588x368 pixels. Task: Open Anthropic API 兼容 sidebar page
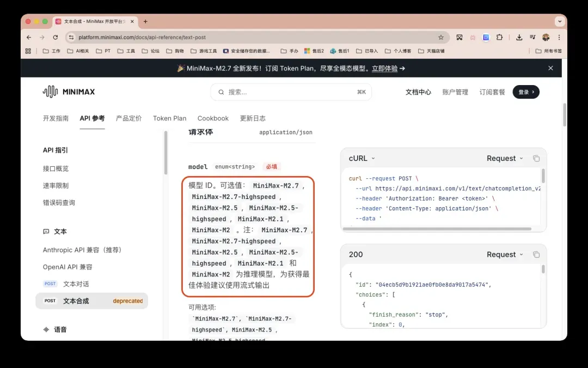click(82, 250)
